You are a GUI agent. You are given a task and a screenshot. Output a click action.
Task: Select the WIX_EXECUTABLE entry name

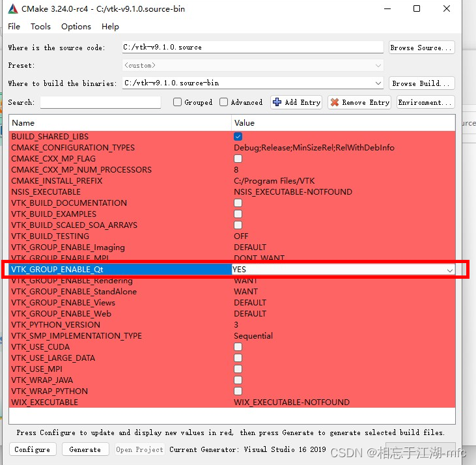click(45, 402)
